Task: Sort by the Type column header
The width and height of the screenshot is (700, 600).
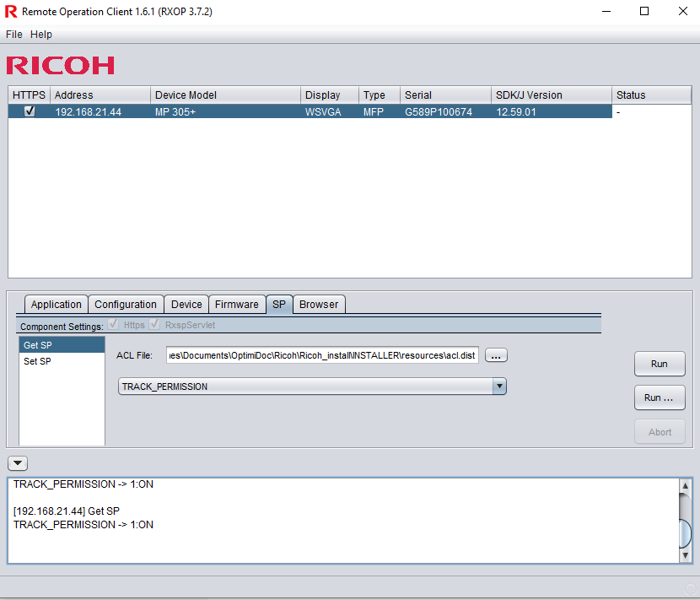Action: click(380, 95)
